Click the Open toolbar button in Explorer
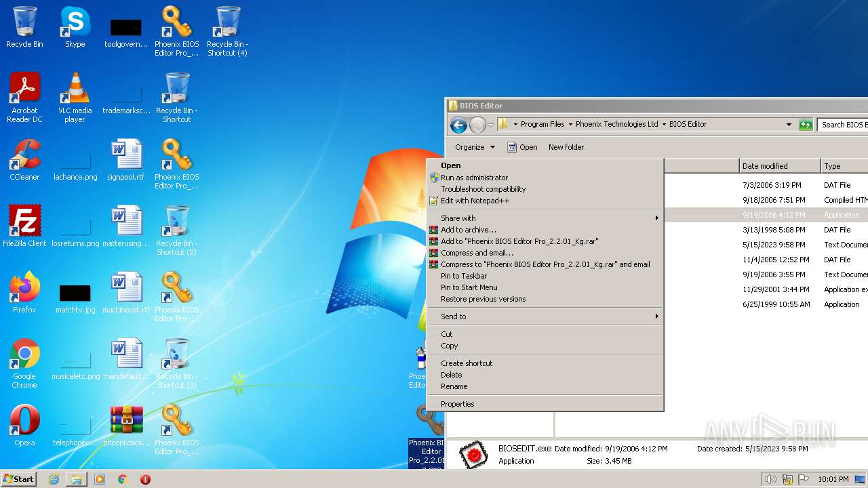This screenshot has height=488, width=868. point(522,147)
